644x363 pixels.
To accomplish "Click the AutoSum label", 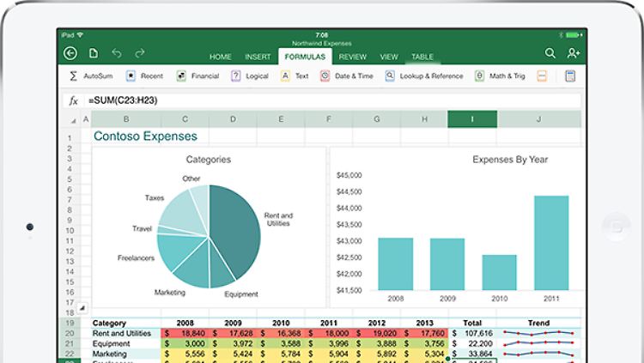I will click(x=98, y=76).
